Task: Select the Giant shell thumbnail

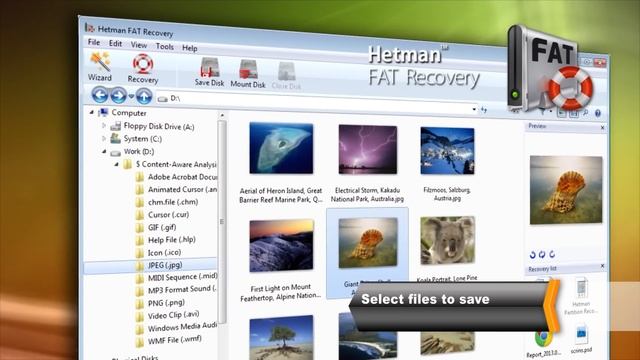Action: click(367, 243)
